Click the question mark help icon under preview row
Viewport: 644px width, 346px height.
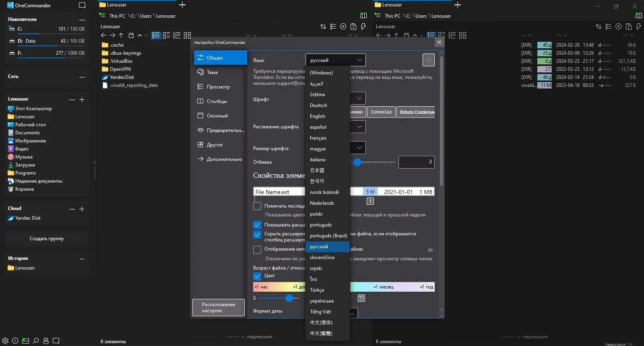[370, 201]
